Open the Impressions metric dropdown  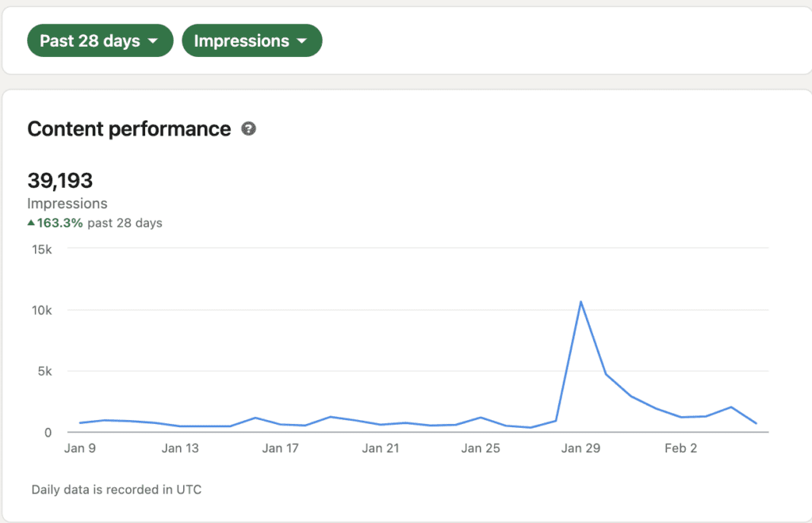click(251, 40)
